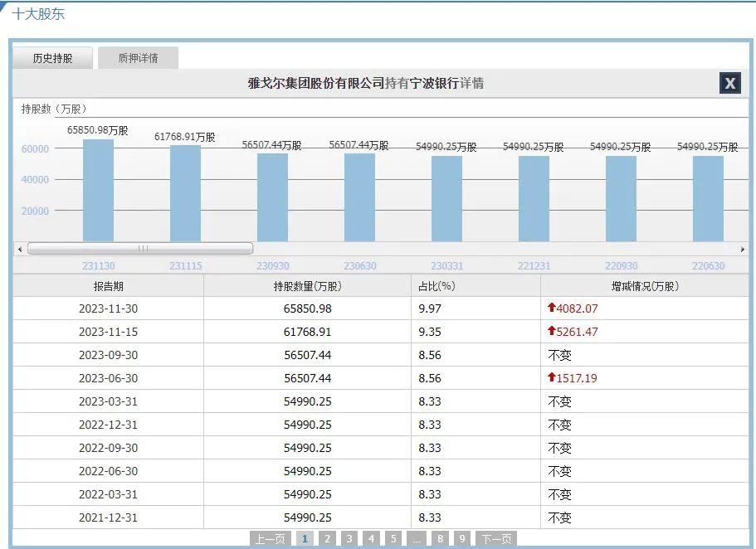
Task: Click the 2023-06-30 report date cell
Action: pyautogui.click(x=109, y=378)
